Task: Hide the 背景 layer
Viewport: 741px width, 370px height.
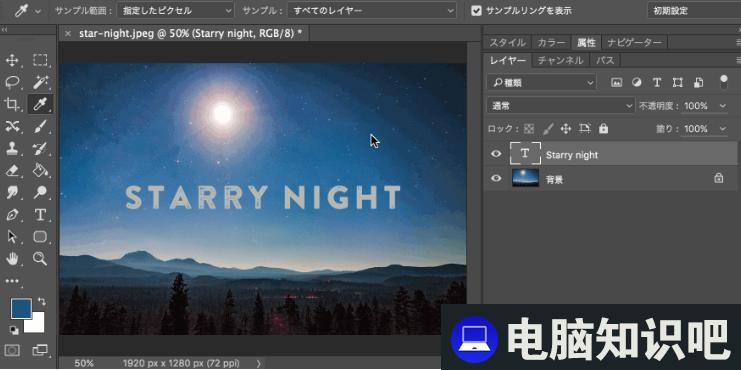Action: point(496,178)
